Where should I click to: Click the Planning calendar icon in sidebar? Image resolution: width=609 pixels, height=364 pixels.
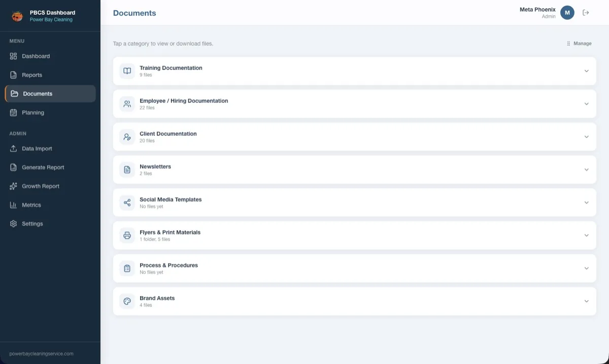(14, 113)
